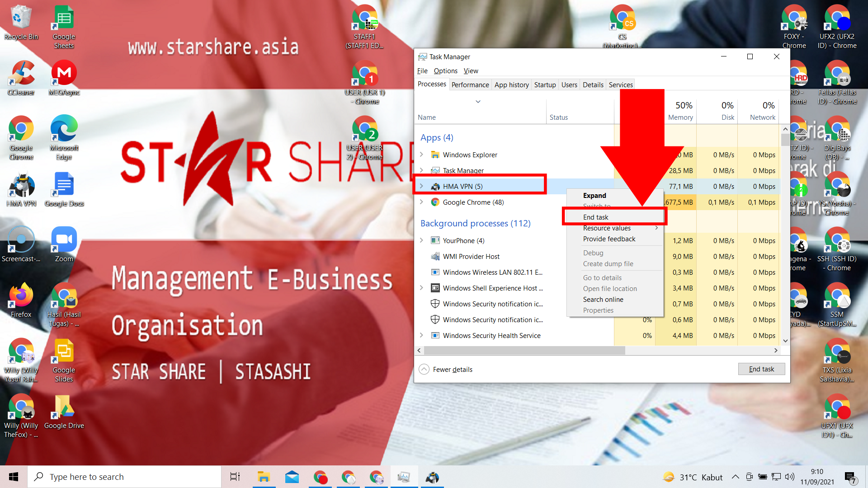The image size is (868, 488).
Task: Open the notification center icon
Action: (850, 477)
